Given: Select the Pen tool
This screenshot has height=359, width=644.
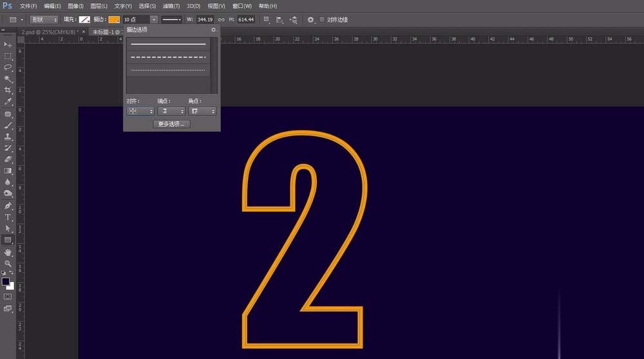Looking at the screenshot, I should point(8,205).
